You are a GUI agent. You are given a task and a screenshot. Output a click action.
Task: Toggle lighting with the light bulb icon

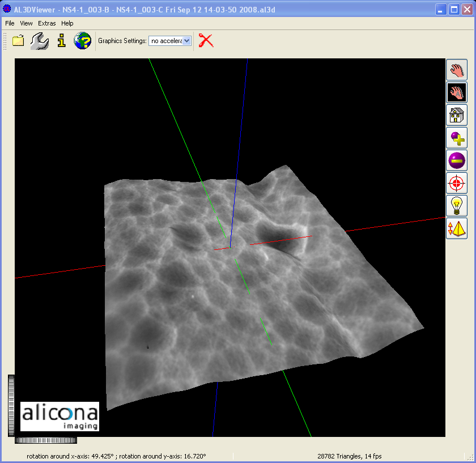pos(456,205)
